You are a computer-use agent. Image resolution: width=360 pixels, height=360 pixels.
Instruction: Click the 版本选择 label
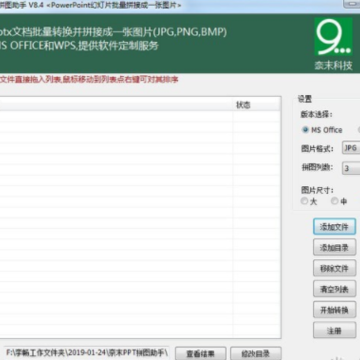point(317,115)
